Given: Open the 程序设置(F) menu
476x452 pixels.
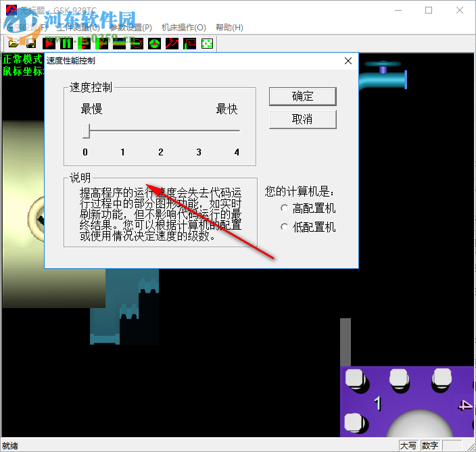Looking at the screenshot, I should click(27, 28).
